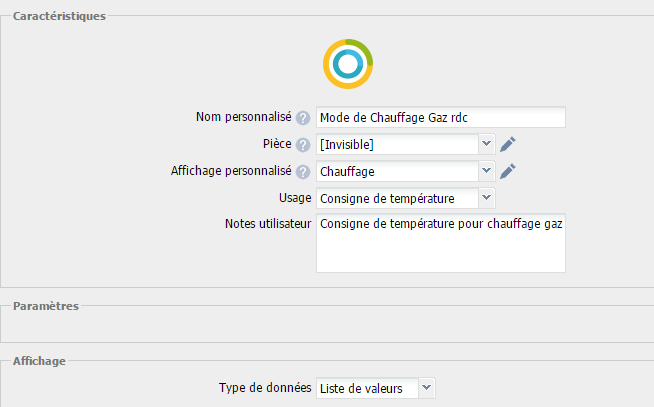Expand the Pièce dropdown arrow

(486, 144)
